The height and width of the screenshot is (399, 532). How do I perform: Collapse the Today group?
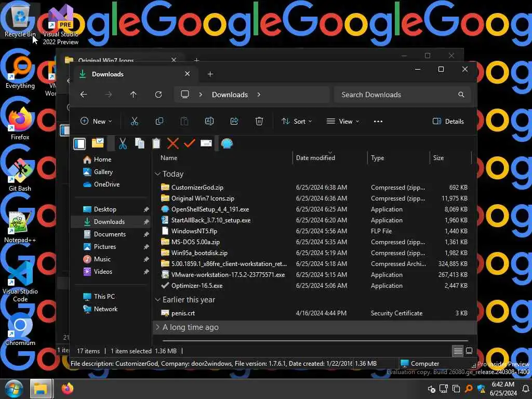[x=157, y=174]
